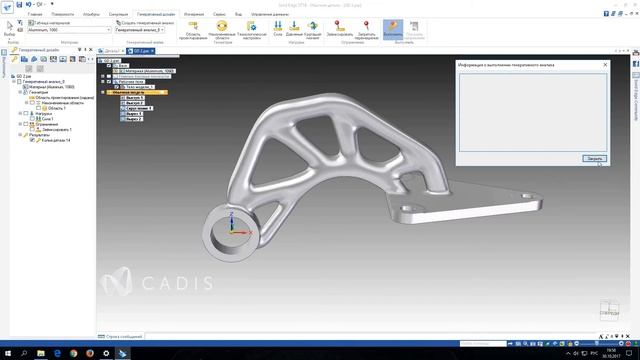Toggle auto-hide pin on Generative Design pane
Image resolution: width=640 pixels, height=360 pixels.
point(85,50)
